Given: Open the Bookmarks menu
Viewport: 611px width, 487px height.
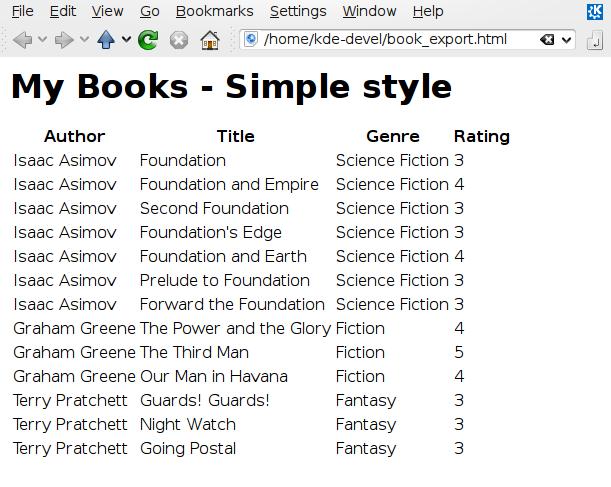Looking at the screenshot, I should tap(214, 11).
